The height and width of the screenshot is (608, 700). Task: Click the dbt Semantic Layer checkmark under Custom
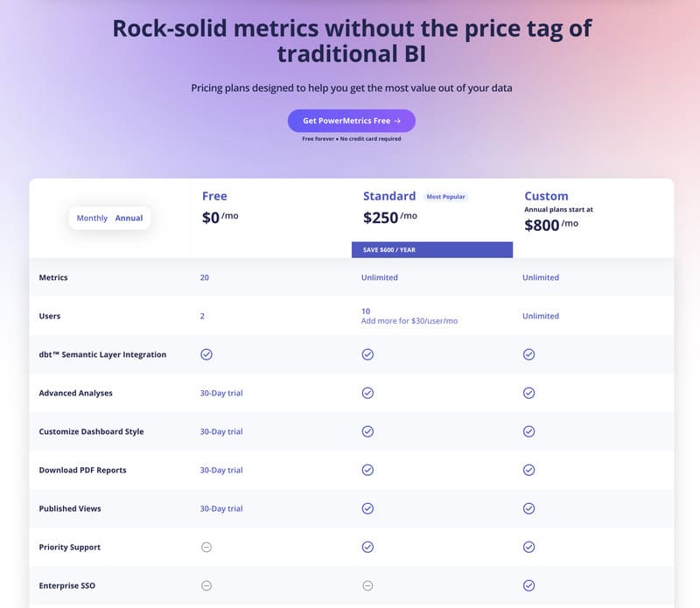coord(528,354)
